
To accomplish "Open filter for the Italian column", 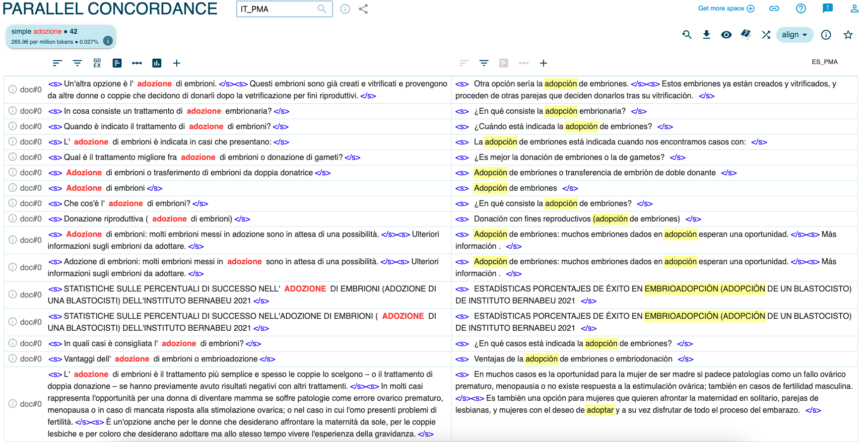I will (77, 63).
